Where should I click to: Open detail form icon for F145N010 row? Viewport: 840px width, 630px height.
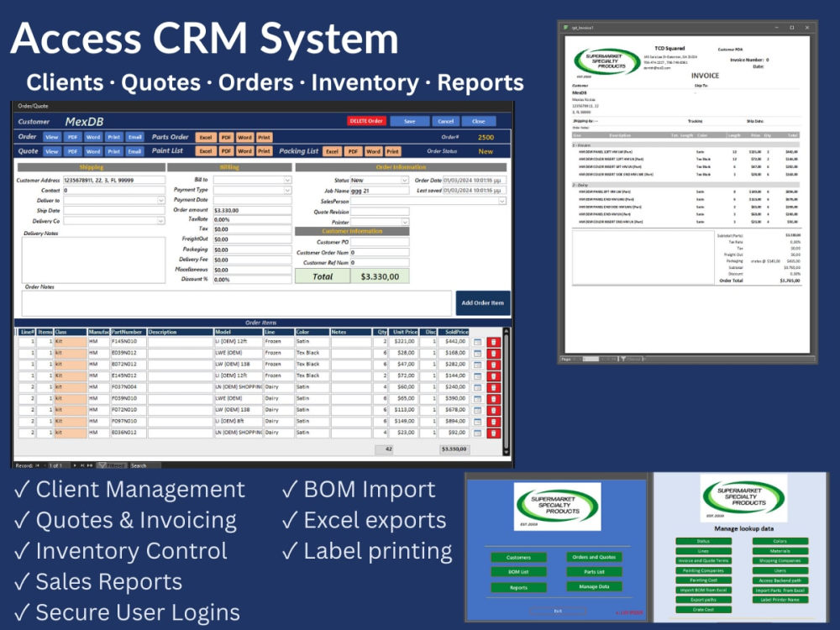coord(478,342)
